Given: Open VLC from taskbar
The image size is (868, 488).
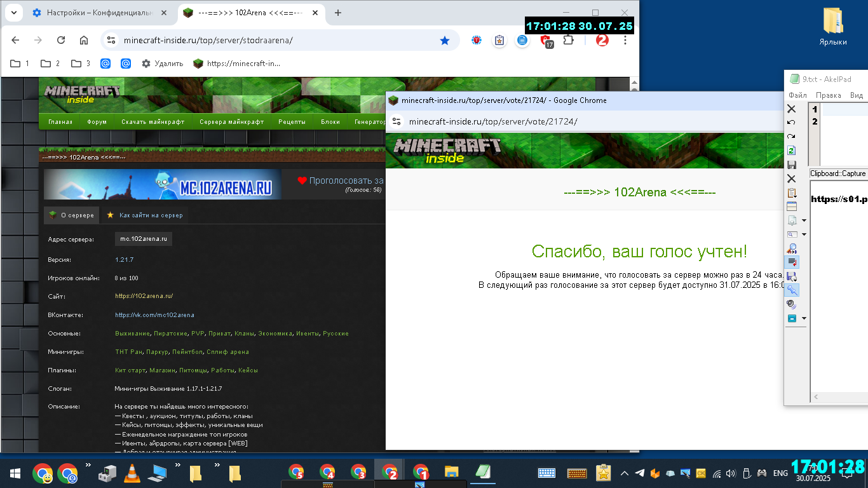Looking at the screenshot, I should (132, 473).
